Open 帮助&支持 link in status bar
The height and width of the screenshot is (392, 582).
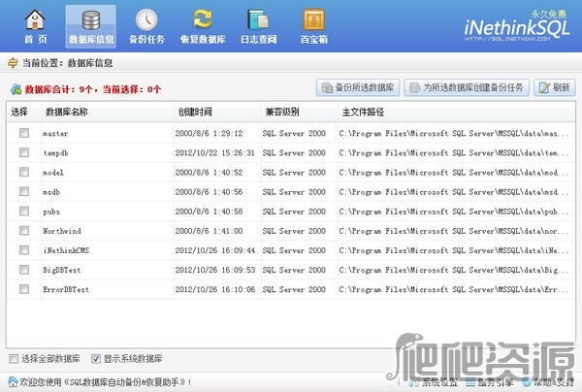point(553,382)
